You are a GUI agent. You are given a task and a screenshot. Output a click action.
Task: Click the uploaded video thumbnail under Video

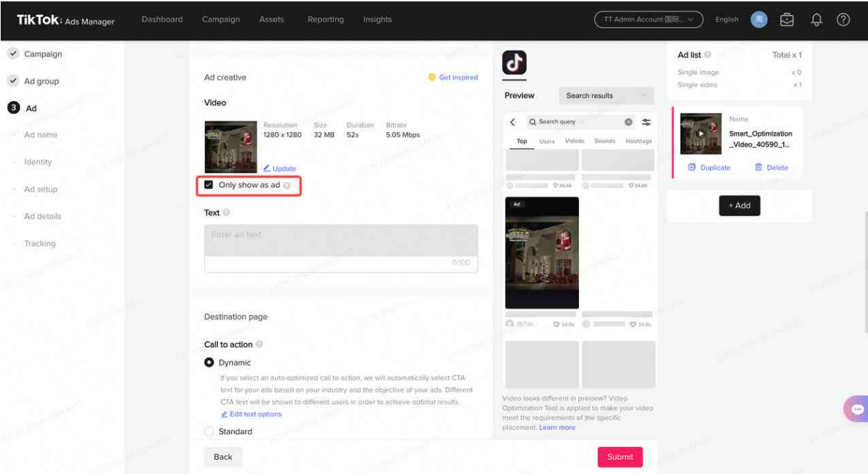tap(231, 147)
